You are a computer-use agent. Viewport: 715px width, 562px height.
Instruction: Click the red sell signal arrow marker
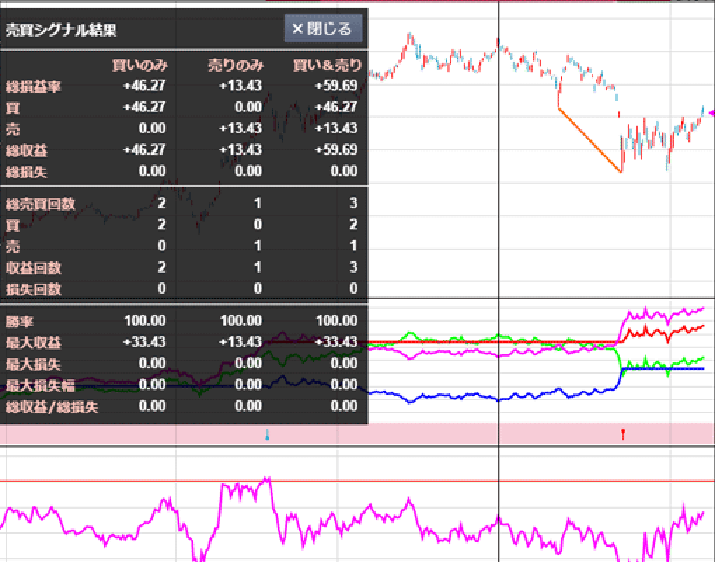[623, 434]
